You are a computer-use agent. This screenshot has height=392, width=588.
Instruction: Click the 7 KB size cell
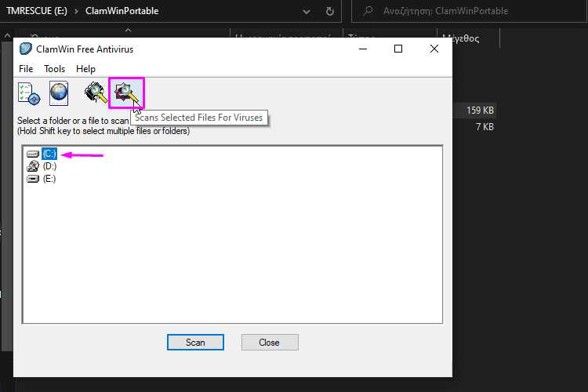485,127
